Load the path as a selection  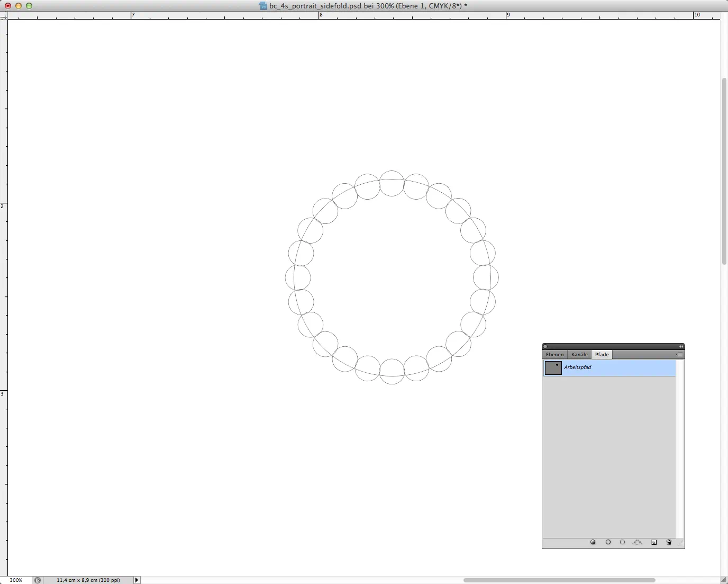[x=623, y=543]
